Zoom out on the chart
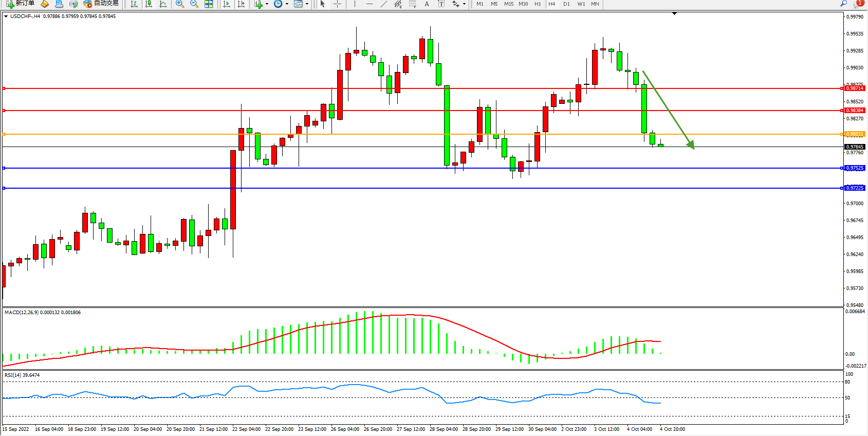Image resolution: width=868 pixels, height=436 pixels. [x=194, y=4]
